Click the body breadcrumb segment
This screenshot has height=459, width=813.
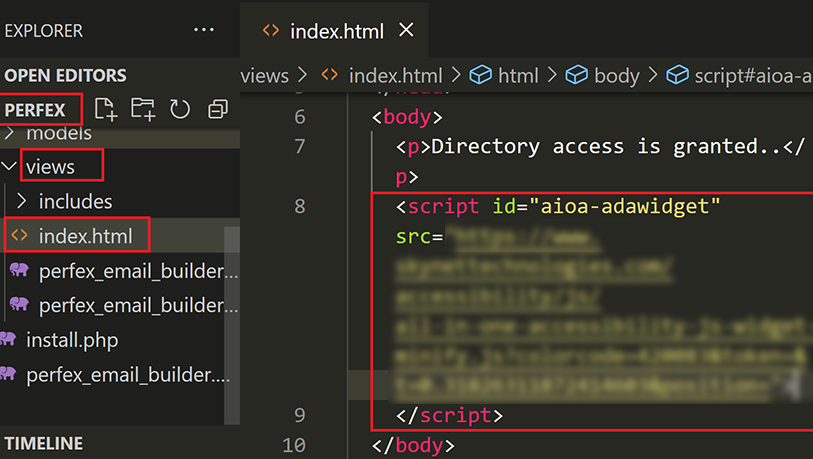(x=616, y=76)
